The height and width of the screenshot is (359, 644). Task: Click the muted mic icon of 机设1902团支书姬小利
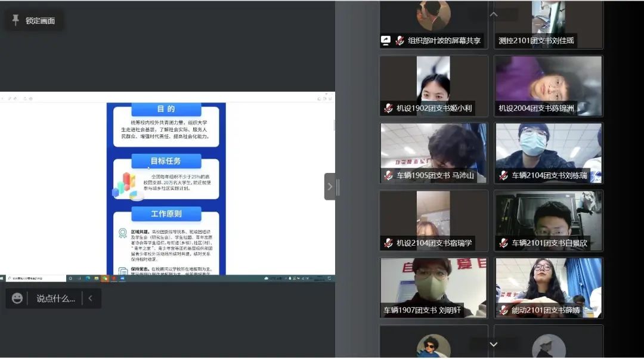388,109
